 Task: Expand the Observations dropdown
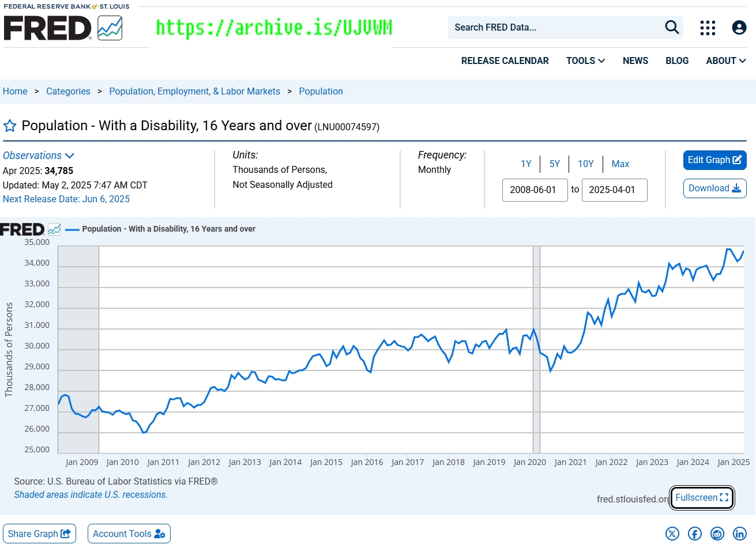pyautogui.click(x=39, y=156)
